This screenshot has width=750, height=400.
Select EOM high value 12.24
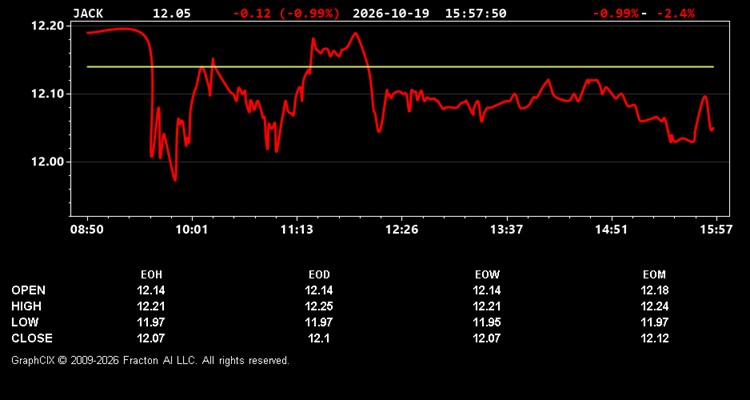pyautogui.click(x=654, y=306)
